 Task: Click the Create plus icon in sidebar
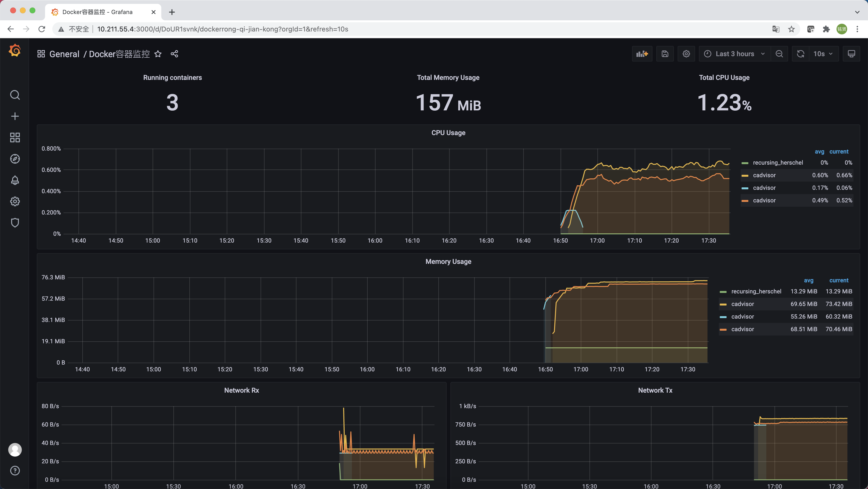15,116
